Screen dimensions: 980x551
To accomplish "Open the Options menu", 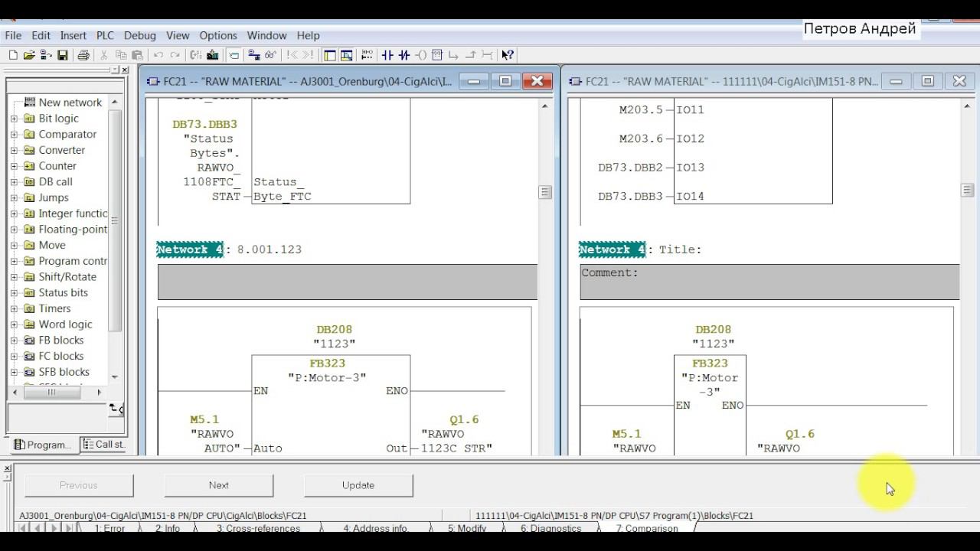I will click(218, 35).
